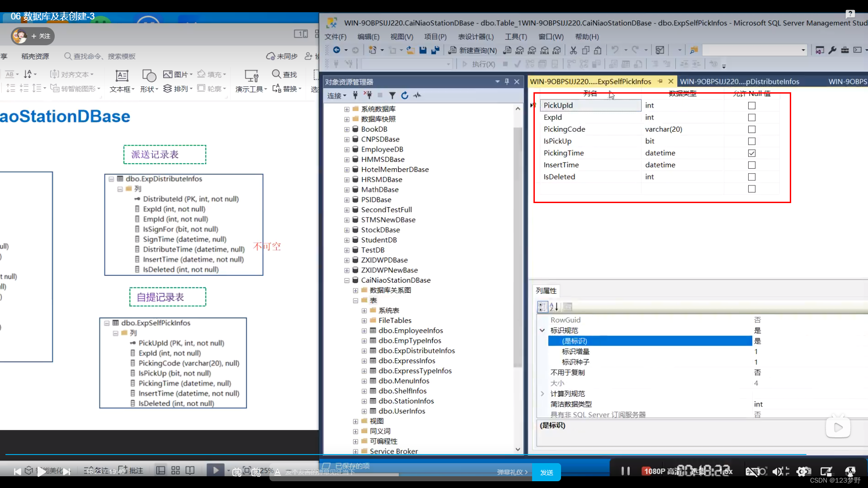868x488 pixels.
Task: Click alphabetical sort icon in column properties
Action: (x=554, y=307)
